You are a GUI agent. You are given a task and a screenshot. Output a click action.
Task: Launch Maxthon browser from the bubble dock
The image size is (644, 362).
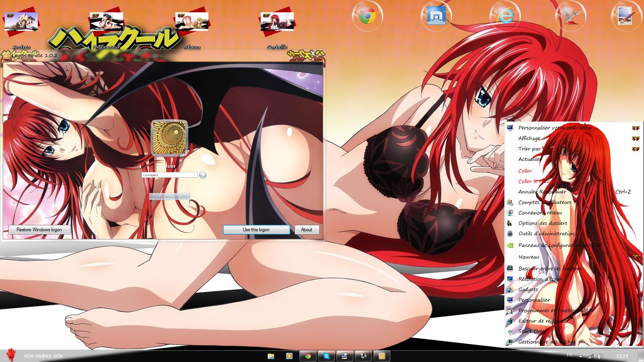point(436,16)
